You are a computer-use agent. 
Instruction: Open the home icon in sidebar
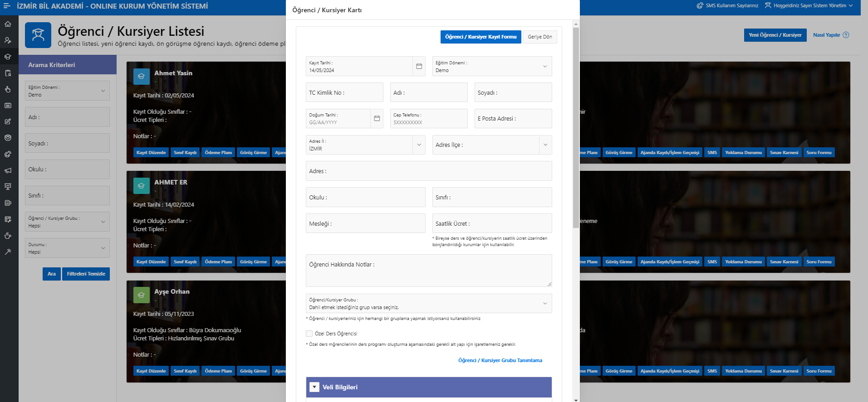click(8, 24)
